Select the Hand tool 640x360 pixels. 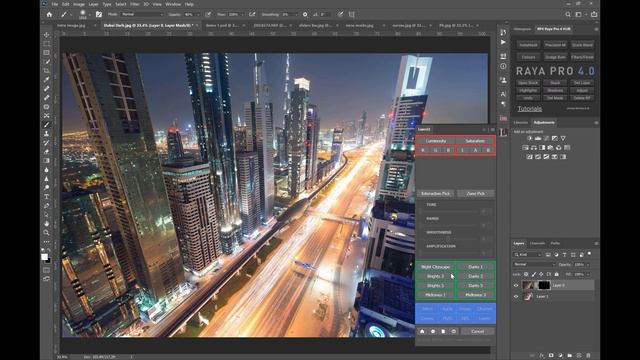pos(47,223)
